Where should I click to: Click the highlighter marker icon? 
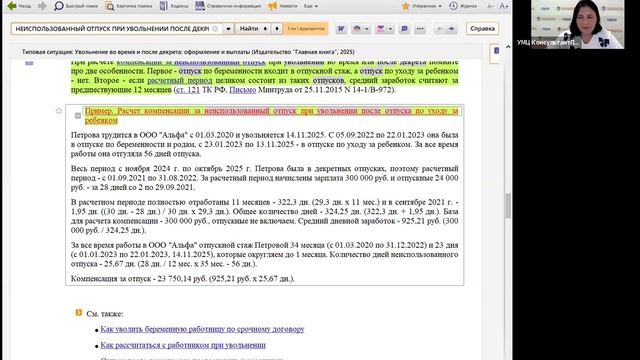tap(381, 29)
